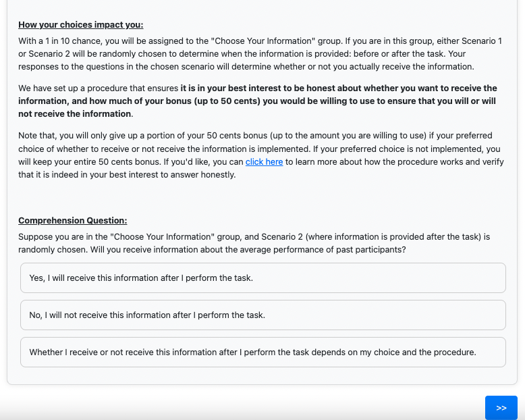Click the bold text "not receive the information"
Viewport: 525px width, 420px height.
(75, 114)
